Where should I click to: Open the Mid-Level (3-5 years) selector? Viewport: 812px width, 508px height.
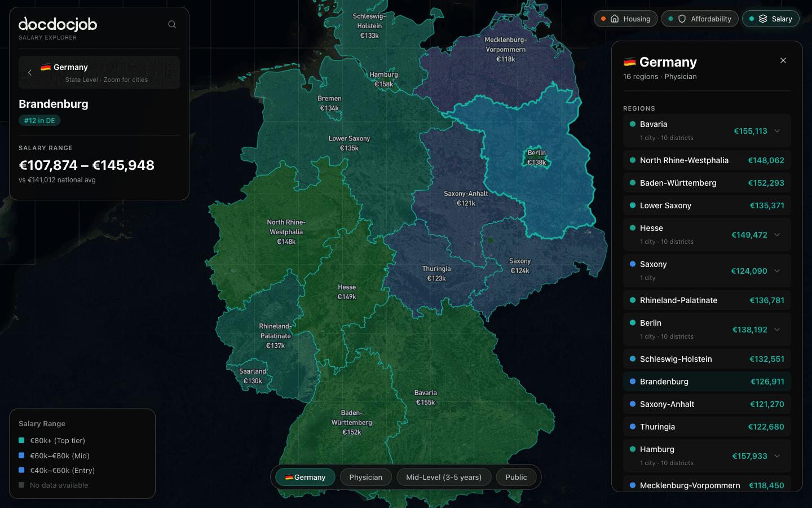click(444, 477)
